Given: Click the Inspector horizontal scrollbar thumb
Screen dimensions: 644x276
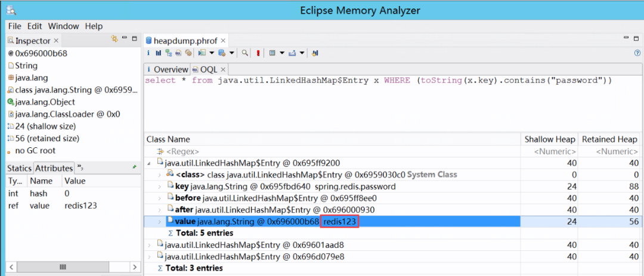Looking at the screenshot, I should (x=63, y=266).
